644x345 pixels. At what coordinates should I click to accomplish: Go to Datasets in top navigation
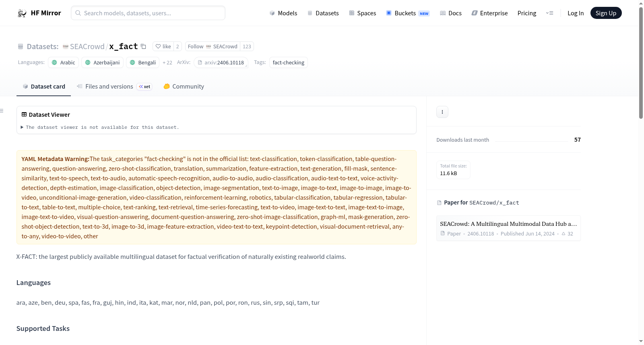(323, 13)
